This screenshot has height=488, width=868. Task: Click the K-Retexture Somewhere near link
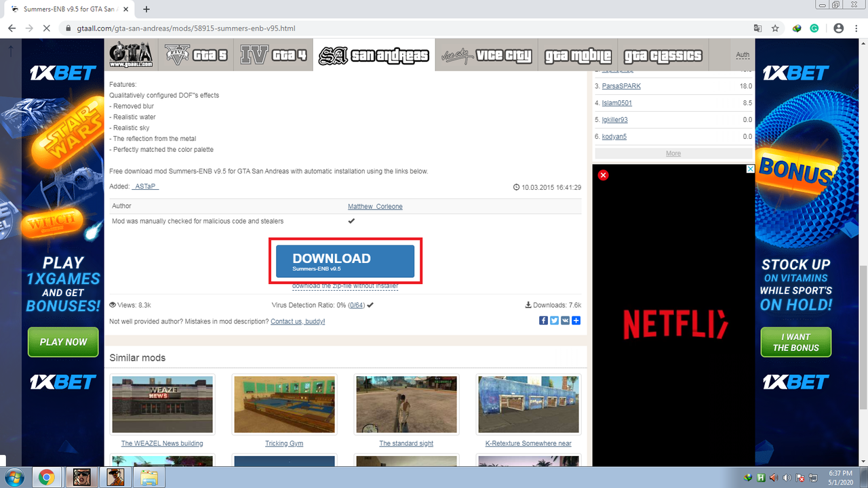pyautogui.click(x=528, y=443)
